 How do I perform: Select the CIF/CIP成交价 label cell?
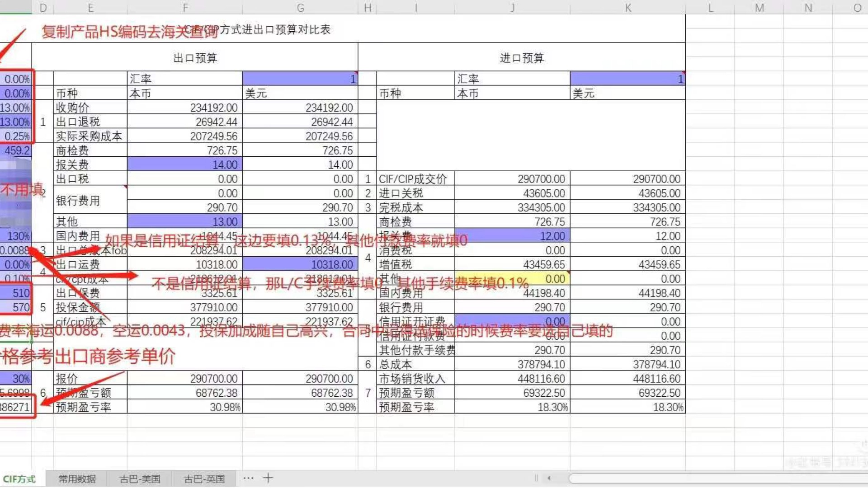pyautogui.click(x=416, y=179)
